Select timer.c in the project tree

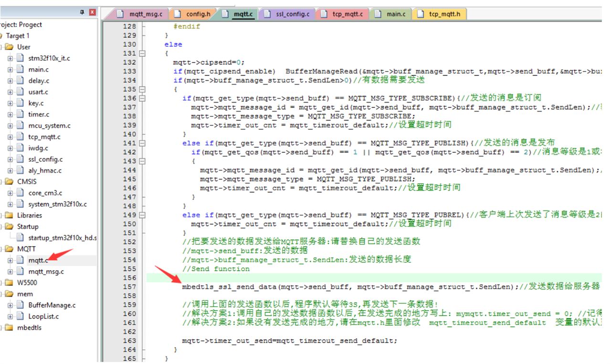(x=39, y=114)
